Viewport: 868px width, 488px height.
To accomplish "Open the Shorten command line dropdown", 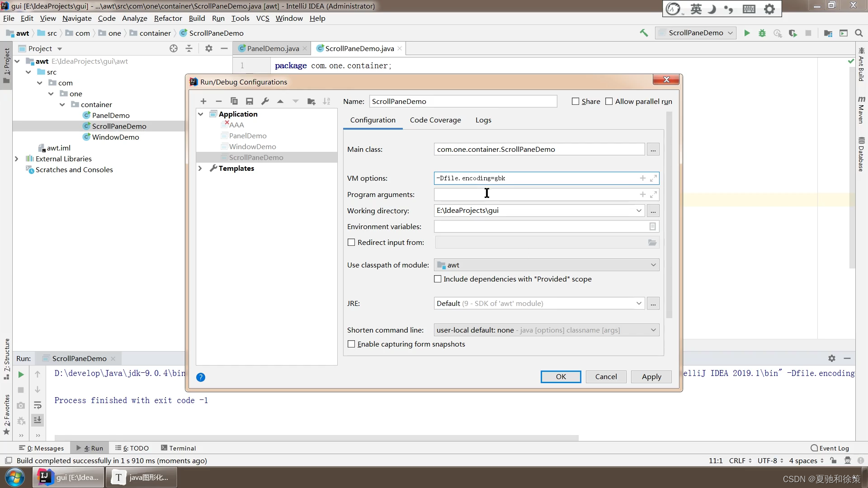I will 654,330.
